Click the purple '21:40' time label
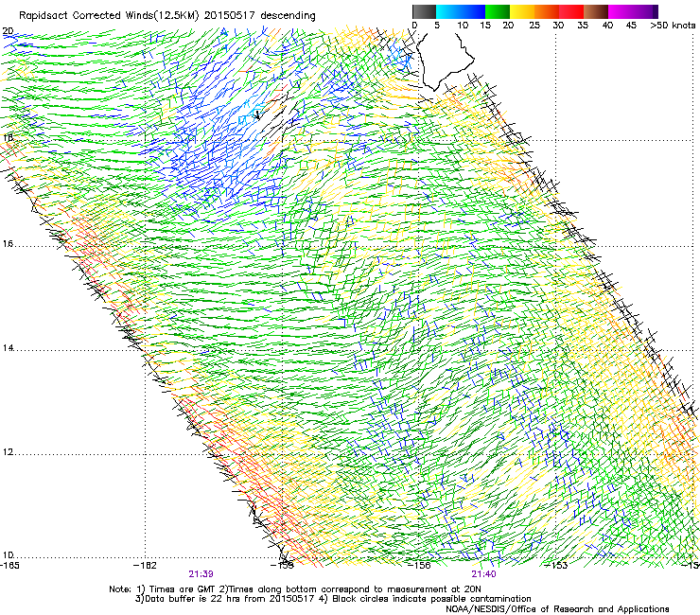Image resolution: width=700 pixels, height=615 pixels. 483,574
